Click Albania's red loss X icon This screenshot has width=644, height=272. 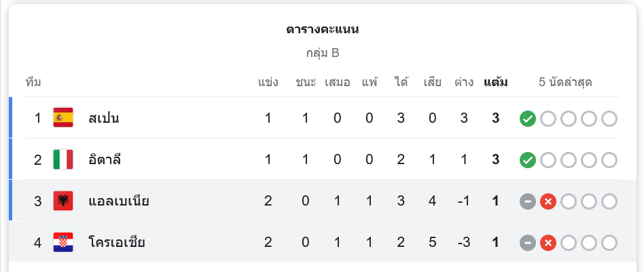point(548,201)
